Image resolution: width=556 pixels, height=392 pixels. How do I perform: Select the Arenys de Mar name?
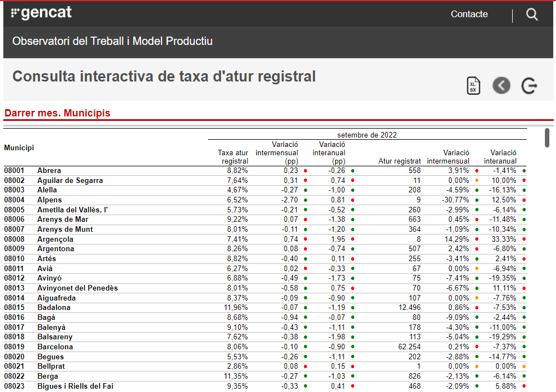coord(63,220)
